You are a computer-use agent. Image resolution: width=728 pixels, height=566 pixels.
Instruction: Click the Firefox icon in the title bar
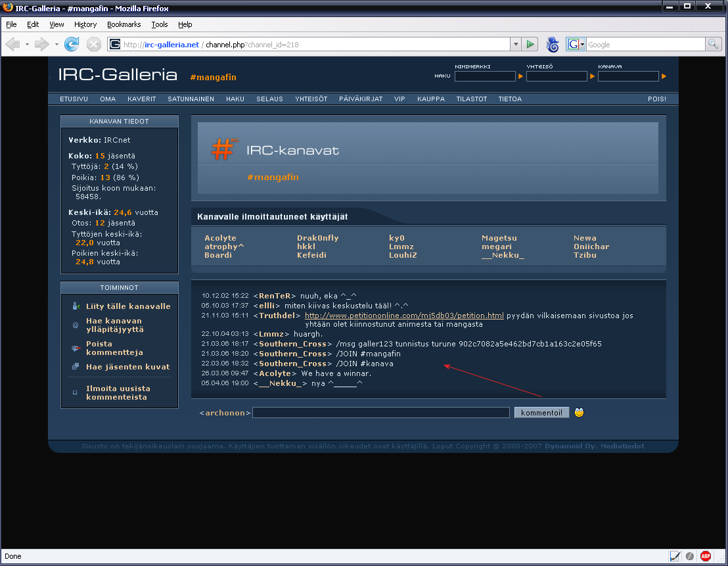7,7
